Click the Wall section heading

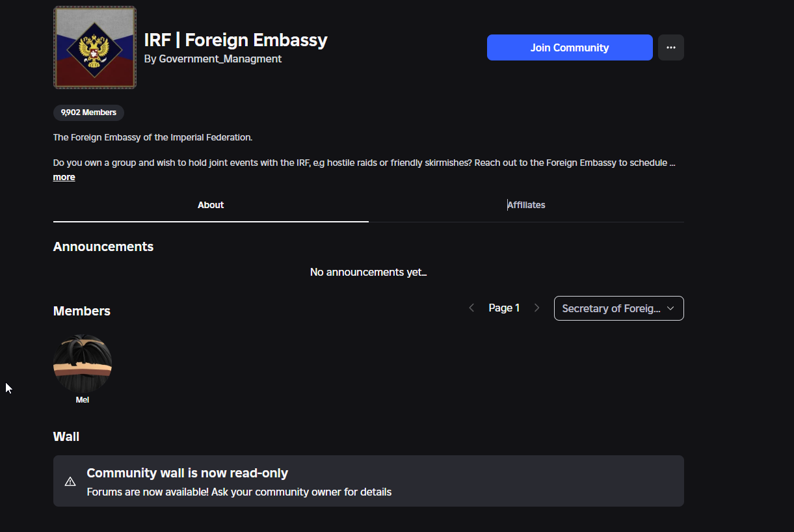66,436
